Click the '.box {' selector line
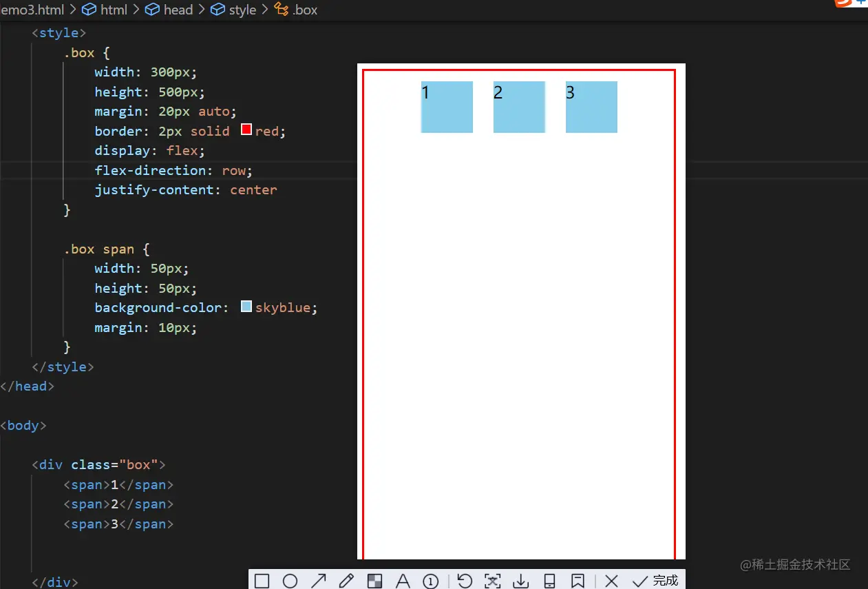The image size is (868, 589). [x=87, y=52]
